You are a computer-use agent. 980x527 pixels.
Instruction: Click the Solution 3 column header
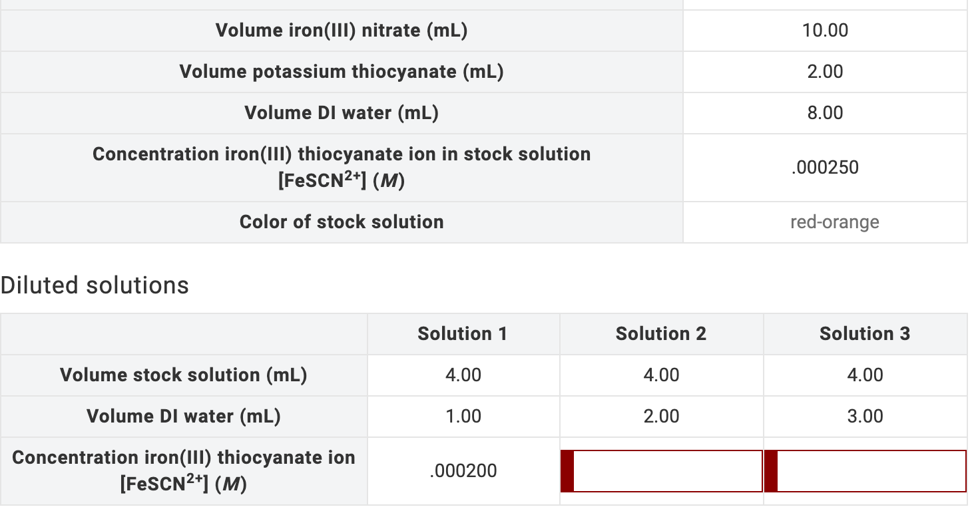863,333
